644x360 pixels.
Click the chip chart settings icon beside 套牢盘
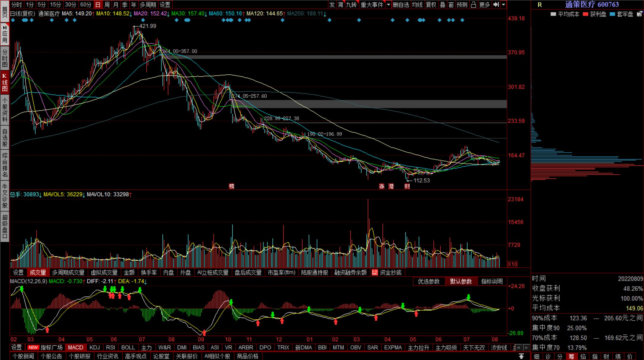click(639, 14)
